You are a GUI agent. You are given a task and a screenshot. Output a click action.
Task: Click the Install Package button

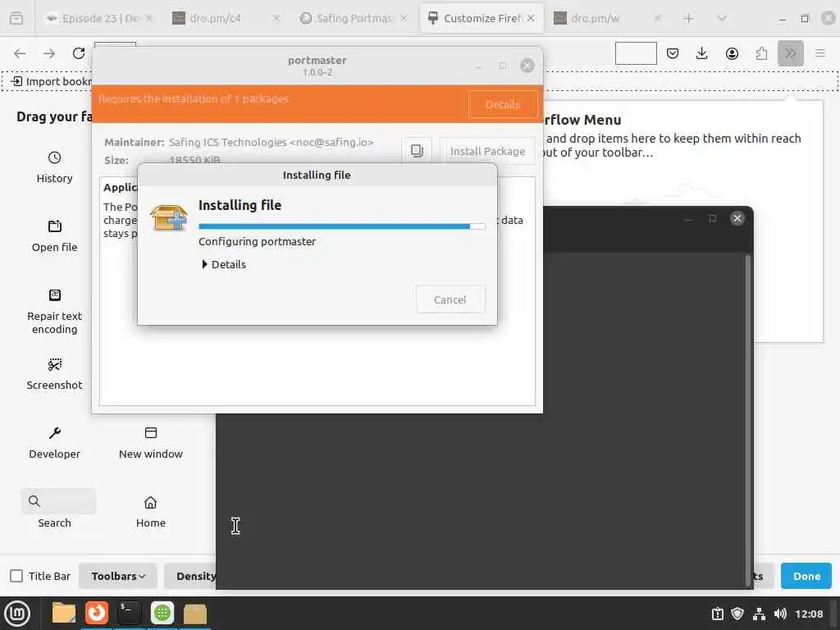tap(487, 151)
